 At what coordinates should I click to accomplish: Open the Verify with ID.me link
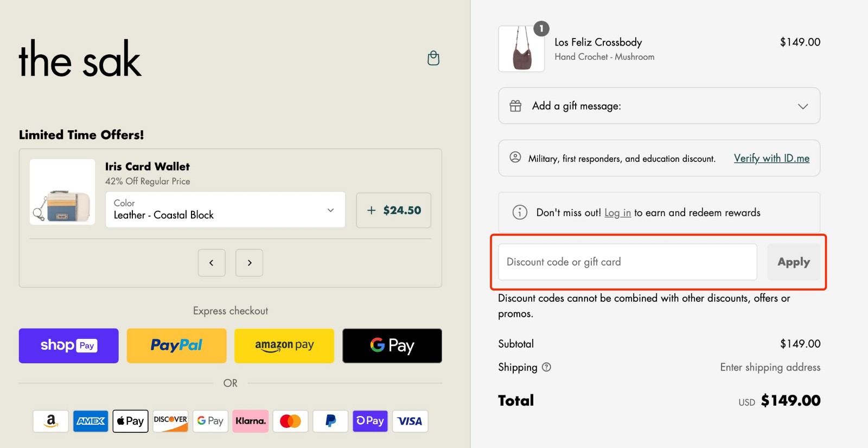pyautogui.click(x=771, y=158)
